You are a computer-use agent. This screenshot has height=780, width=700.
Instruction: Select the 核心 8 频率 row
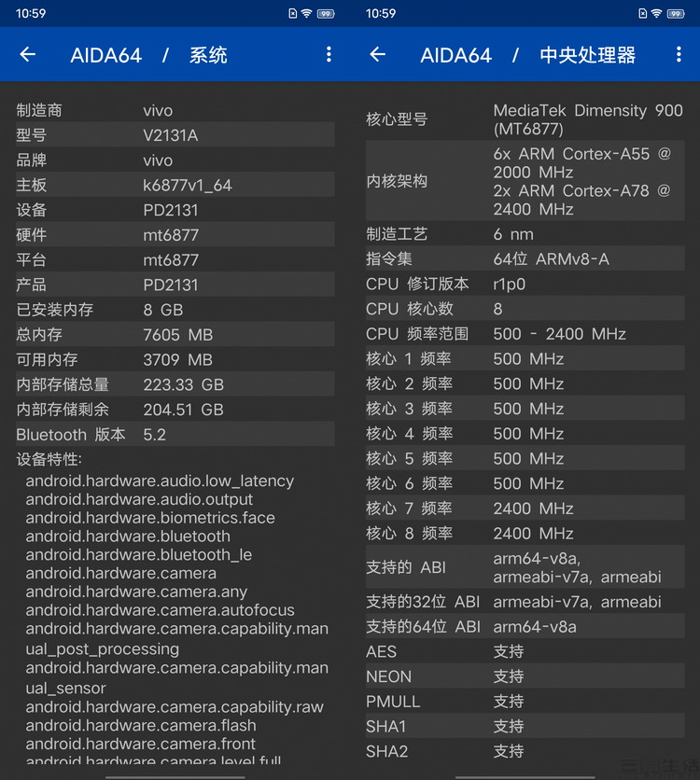point(525,532)
